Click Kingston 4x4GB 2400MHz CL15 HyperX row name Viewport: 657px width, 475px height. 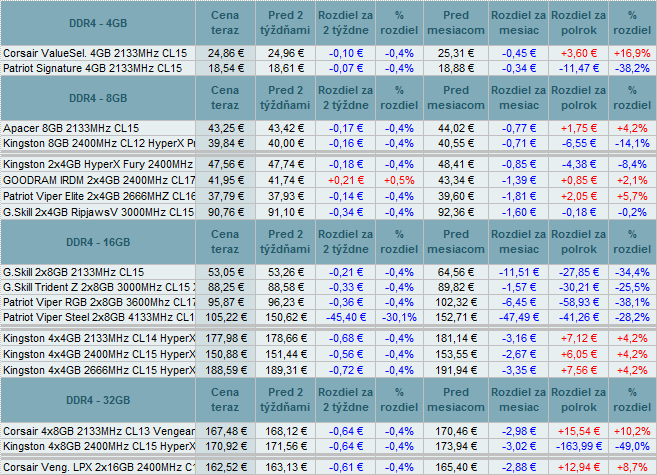pos(98,354)
